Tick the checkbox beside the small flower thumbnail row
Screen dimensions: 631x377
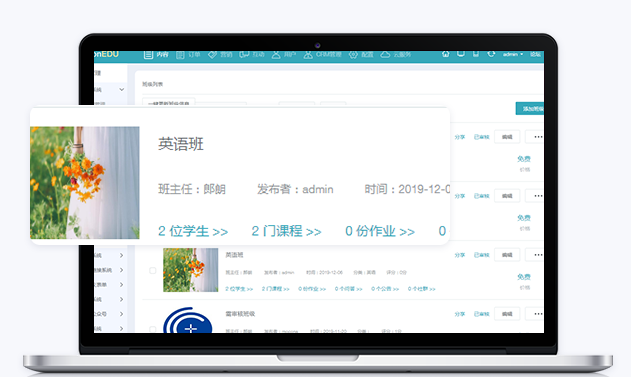coord(153,270)
